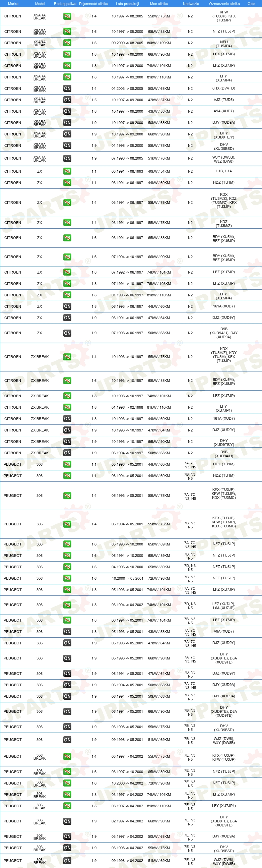This screenshot has height=868, width=262.
Task: Click the ON icon for ZX D9B, DJY 07.1993 row
Action: [67, 333]
